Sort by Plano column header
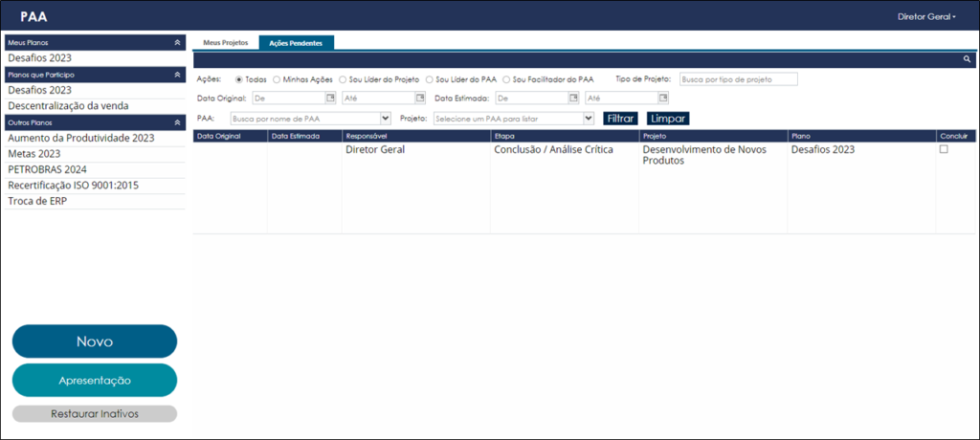Image resolution: width=980 pixels, height=440 pixels. tap(861, 136)
